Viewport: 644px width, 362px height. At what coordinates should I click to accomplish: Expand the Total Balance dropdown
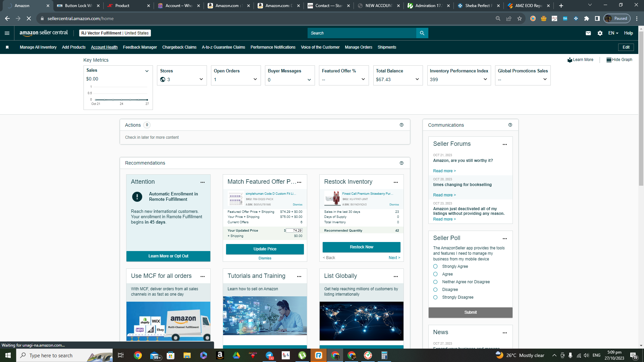[x=417, y=79]
